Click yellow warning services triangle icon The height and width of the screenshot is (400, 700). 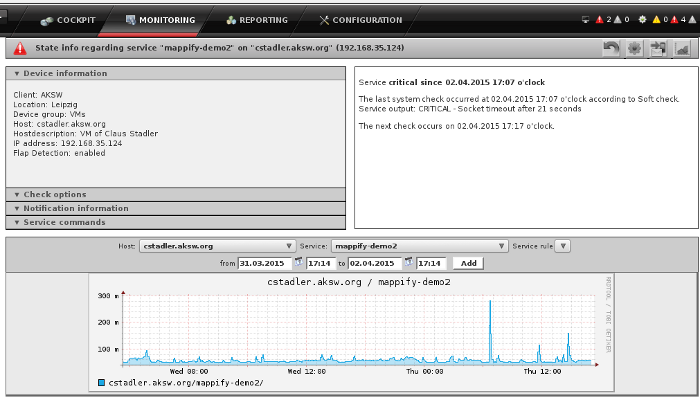tap(656, 19)
